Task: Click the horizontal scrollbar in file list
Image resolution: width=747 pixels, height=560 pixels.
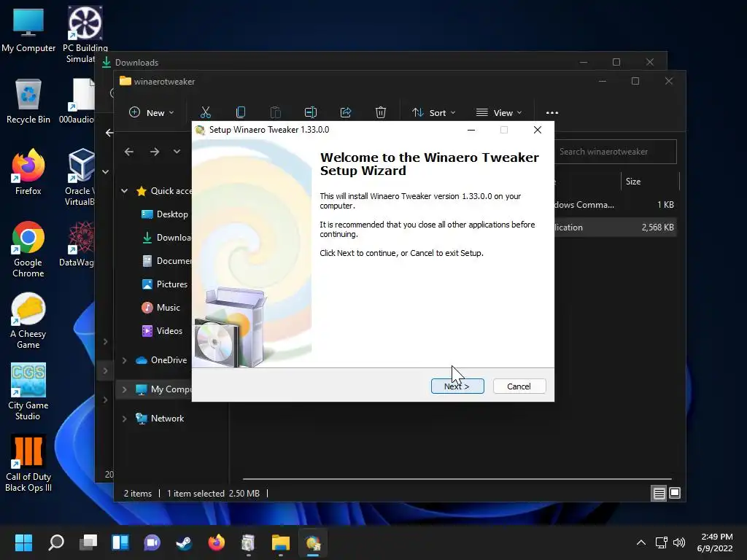Action: tap(457, 478)
